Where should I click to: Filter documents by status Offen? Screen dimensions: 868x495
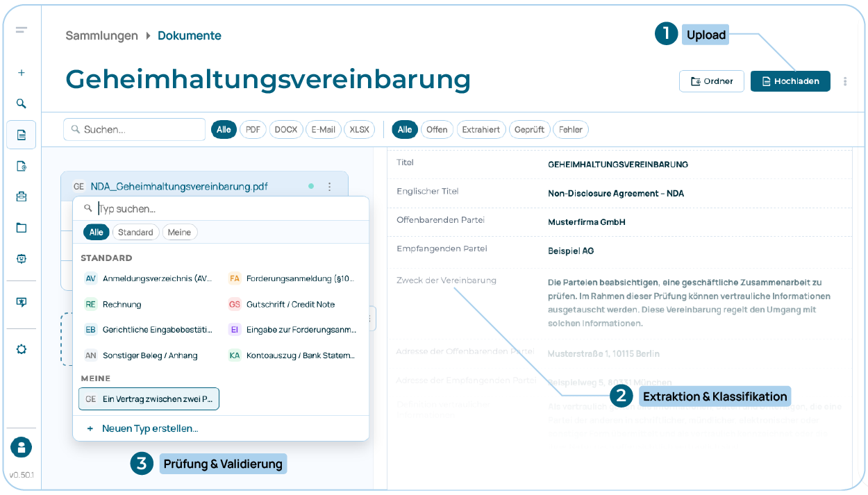(x=437, y=130)
